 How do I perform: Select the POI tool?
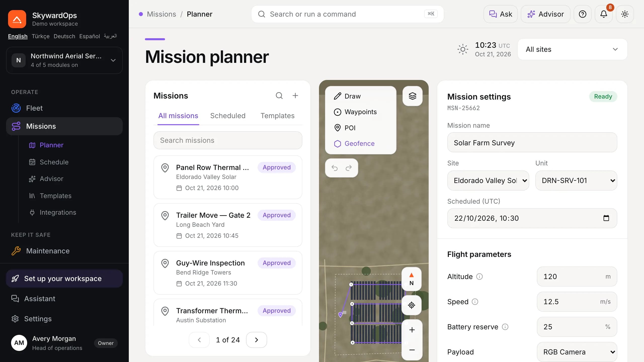pyautogui.click(x=360, y=128)
